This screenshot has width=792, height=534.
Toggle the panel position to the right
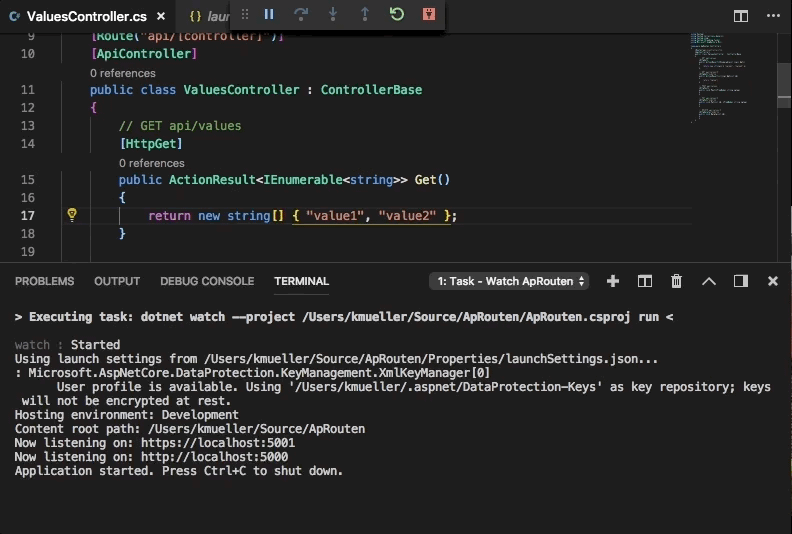(741, 282)
